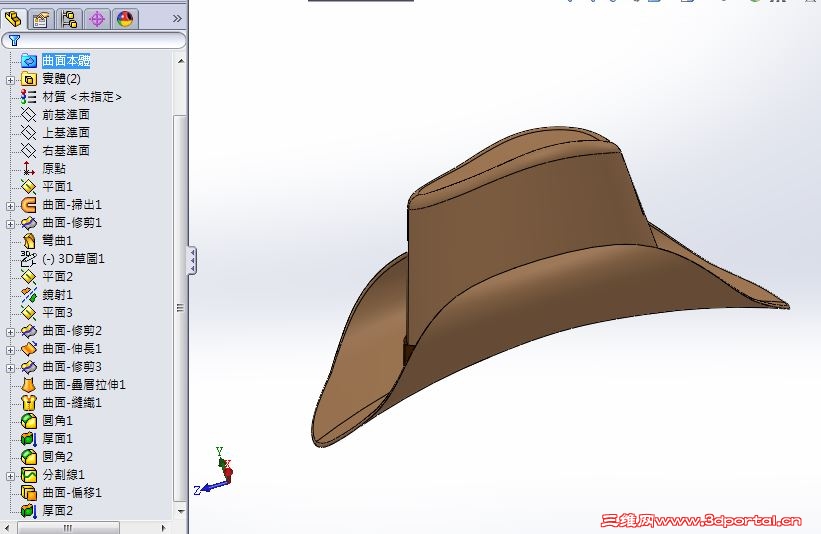This screenshot has width=821, height=534.
Task: Select the 厚面1 thicken icon
Action: click(x=28, y=439)
